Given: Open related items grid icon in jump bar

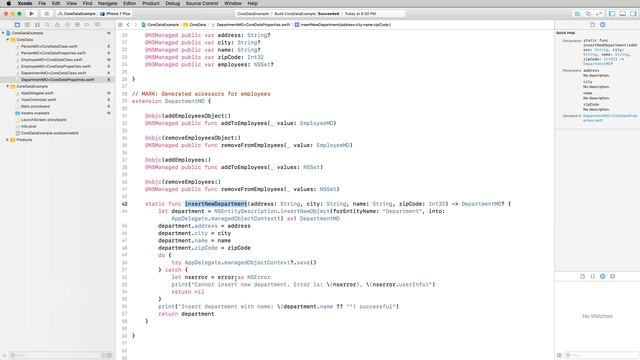Looking at the screenshot, I should 120,25.
